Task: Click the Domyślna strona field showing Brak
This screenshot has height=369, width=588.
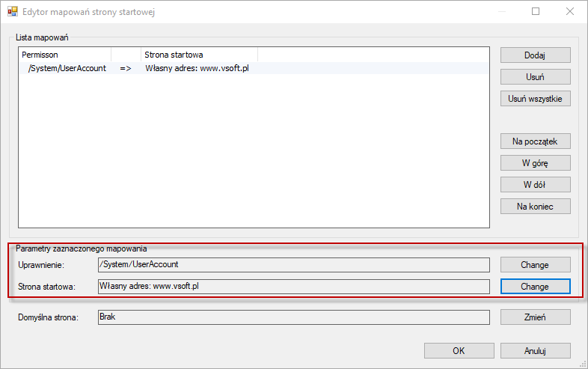Action: (x=293, y=317)
